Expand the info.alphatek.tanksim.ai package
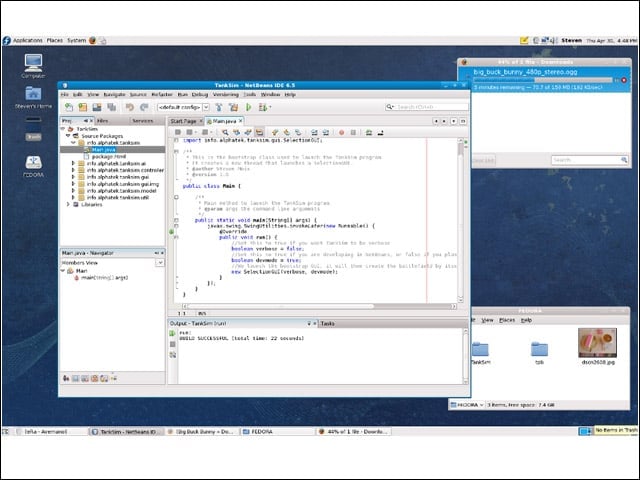Screen dimensions: 640x480 click(73, 163)
